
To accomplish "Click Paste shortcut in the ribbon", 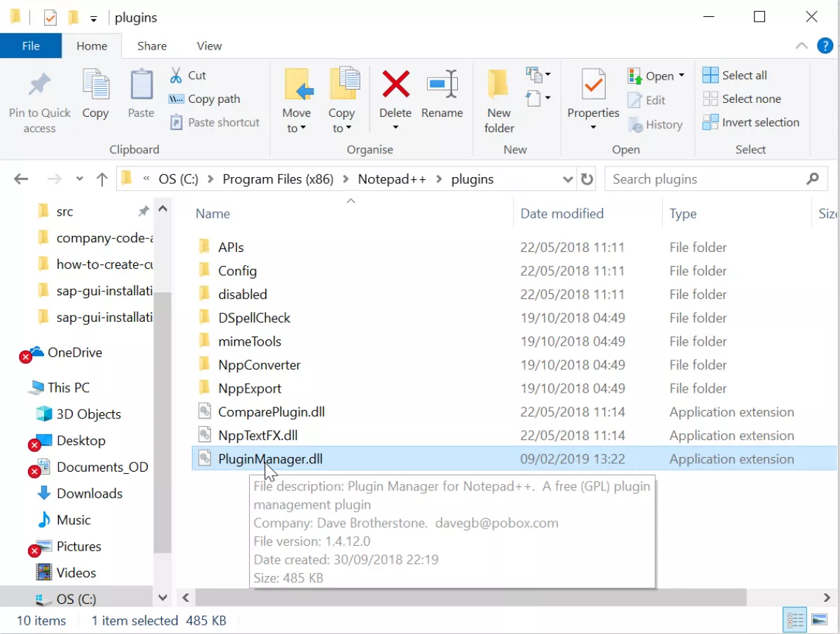I will 214,122.
